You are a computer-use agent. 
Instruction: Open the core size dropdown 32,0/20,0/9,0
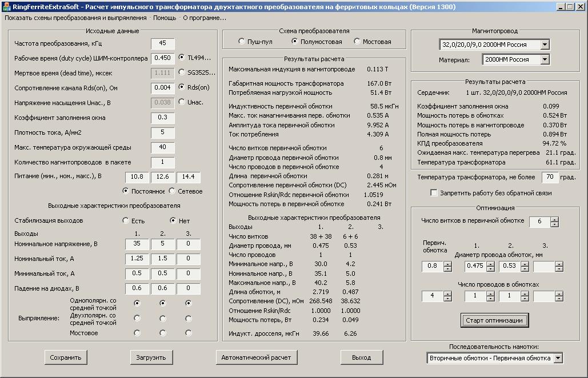pos(545,45)
